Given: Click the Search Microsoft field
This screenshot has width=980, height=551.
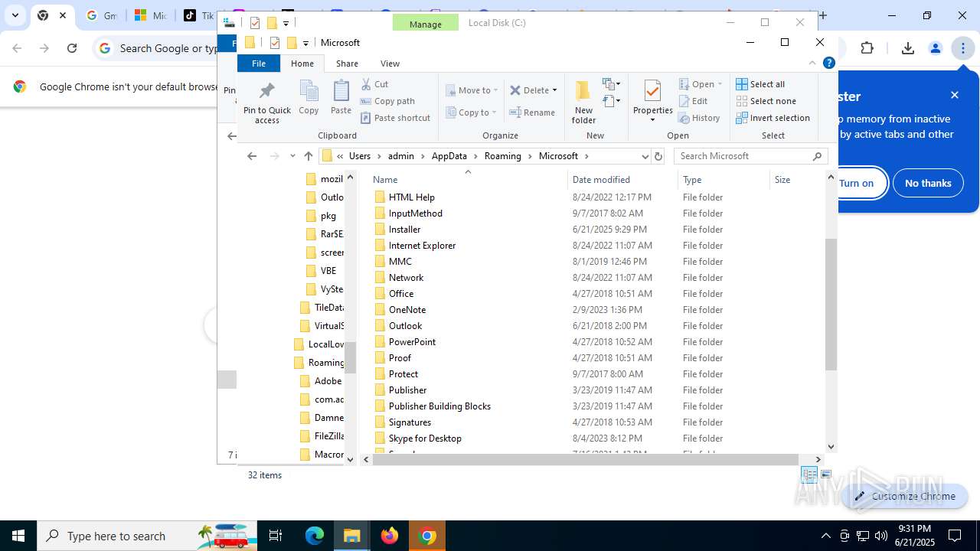Looking at the screenshot, I should tap(750, 156).
